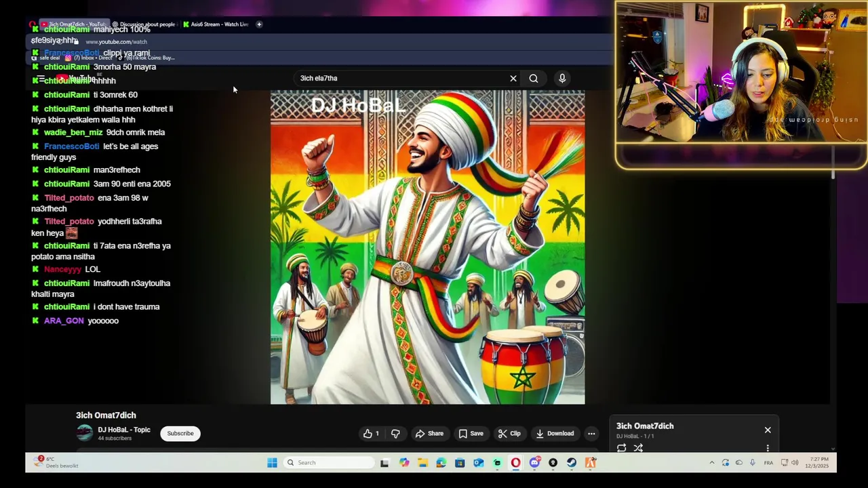Open Task View on the taskbar

point(384,463)
